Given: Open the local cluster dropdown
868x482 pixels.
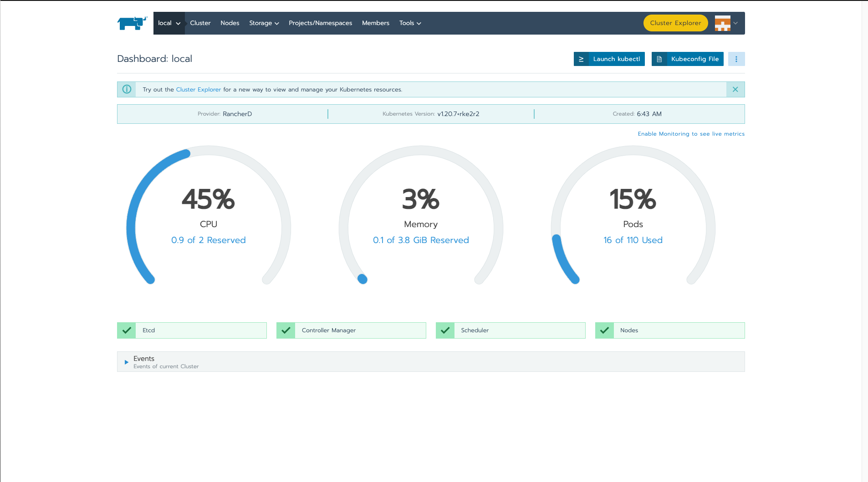Looking at the screenshot, I should (169, 23).
